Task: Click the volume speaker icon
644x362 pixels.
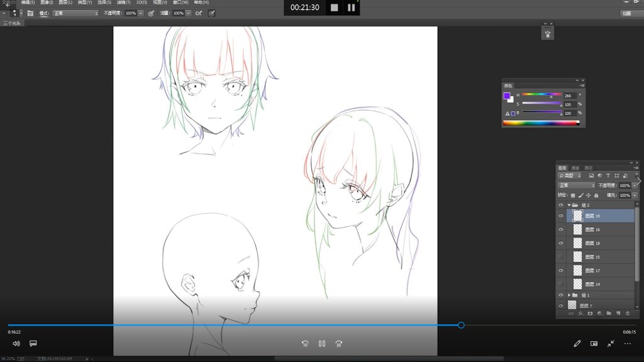Action: tap(16, 344)
